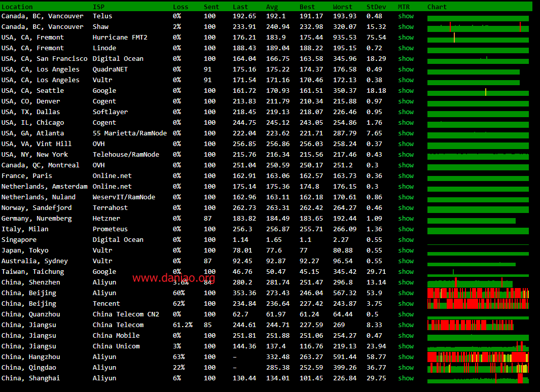
Task: Show MTR for Shanghai Aliyun row
Action: click(406, 379)
